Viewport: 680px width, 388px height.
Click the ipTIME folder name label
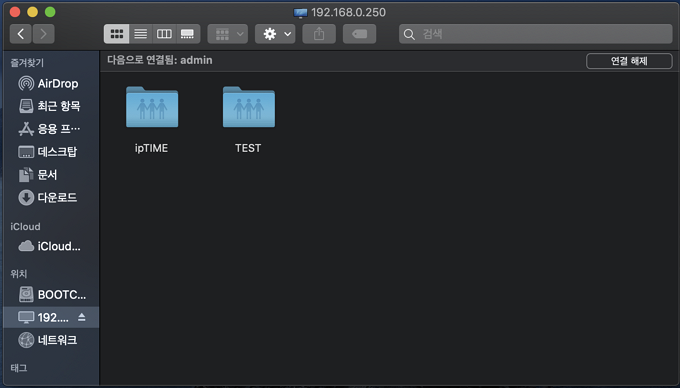[151, 148]
